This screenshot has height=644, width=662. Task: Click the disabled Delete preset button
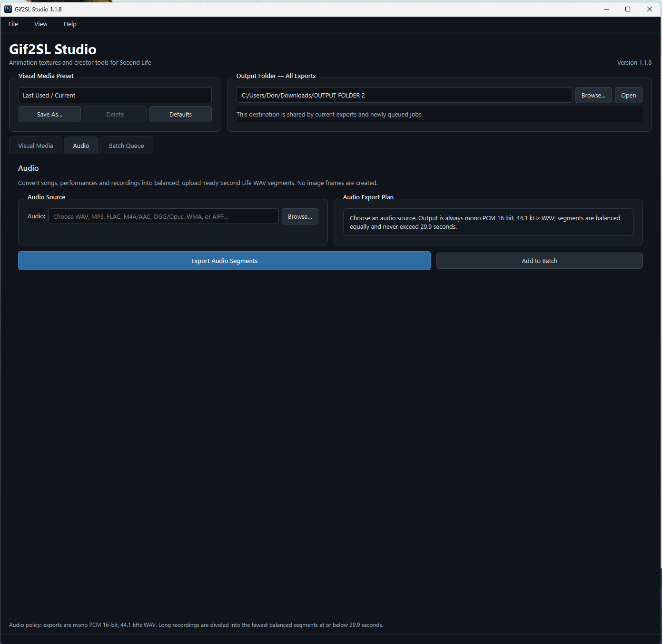115,114
